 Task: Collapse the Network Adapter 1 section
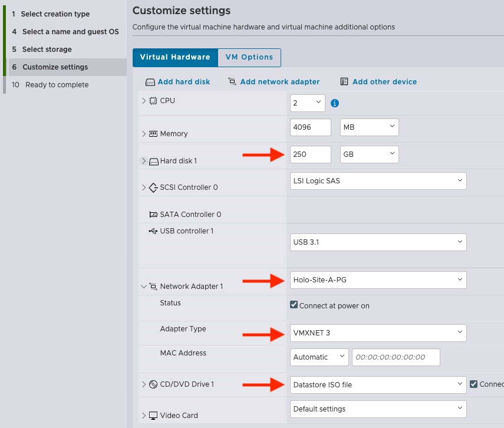[143, 287]
